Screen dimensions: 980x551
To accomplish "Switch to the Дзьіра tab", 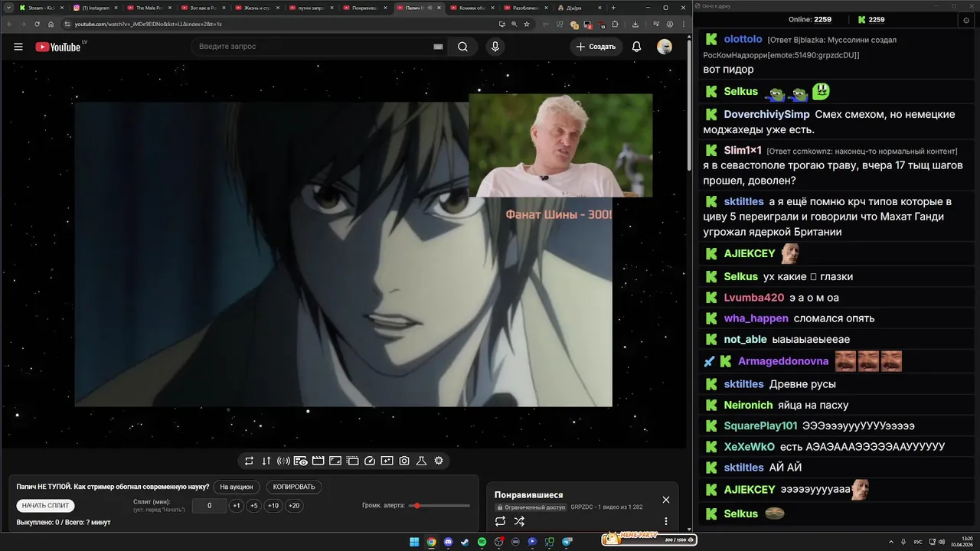I will coord(579,8).
